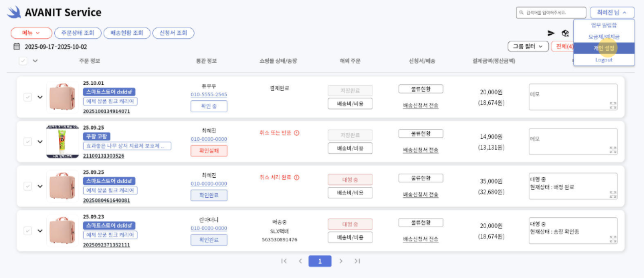Check the 쿠팡 order row checkbox
The image size is (644, 278).
(x=27, y=142)
